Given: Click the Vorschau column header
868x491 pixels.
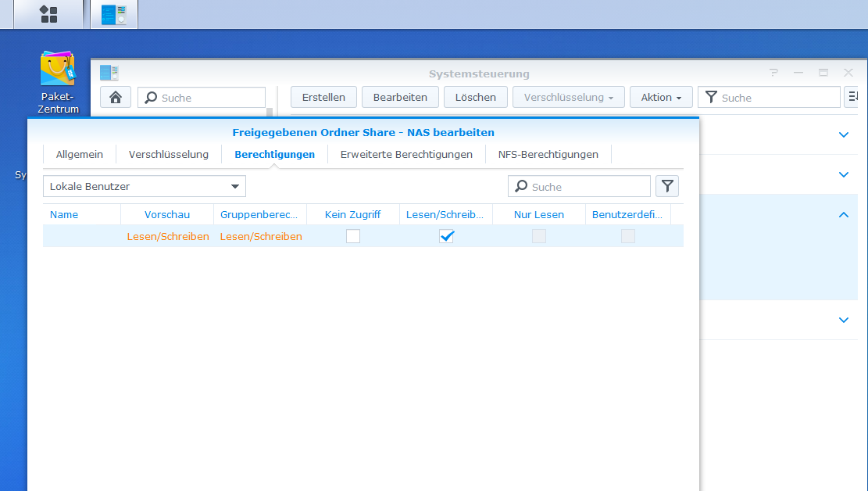Looking at the screenshot, I should 167,214.
